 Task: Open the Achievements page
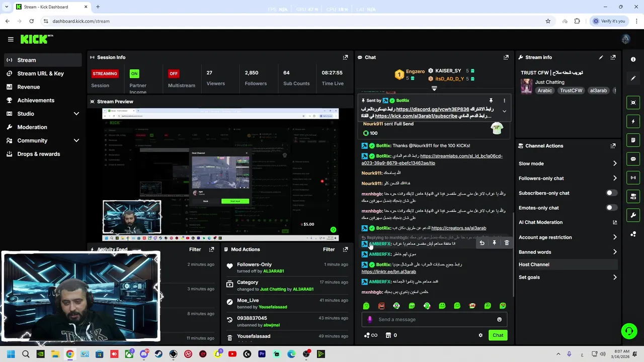43,101
